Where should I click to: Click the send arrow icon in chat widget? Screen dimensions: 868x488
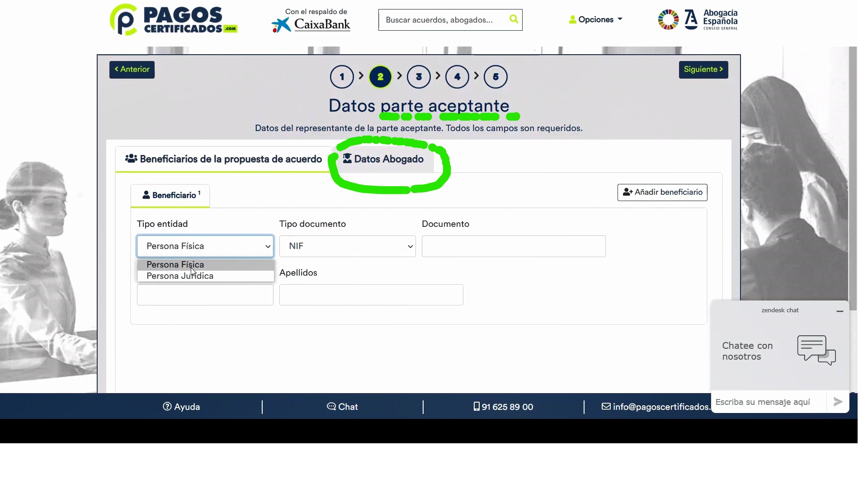(838, 402)
